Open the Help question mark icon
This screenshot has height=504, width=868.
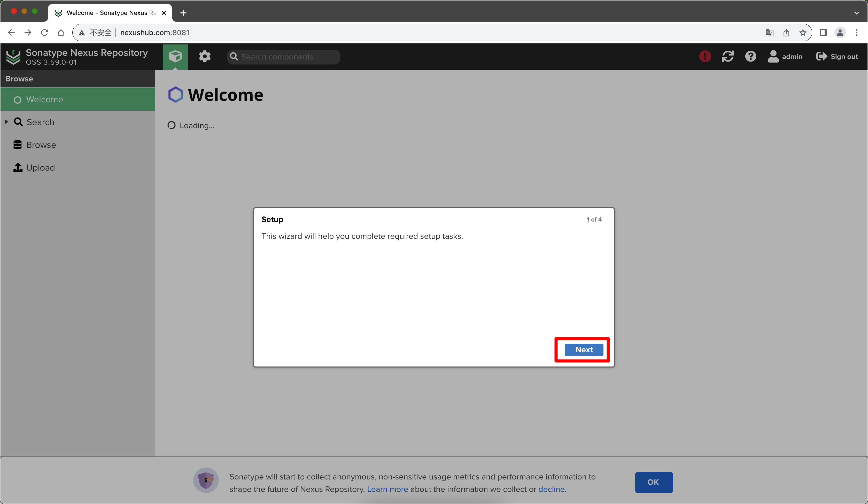point(750,57)
